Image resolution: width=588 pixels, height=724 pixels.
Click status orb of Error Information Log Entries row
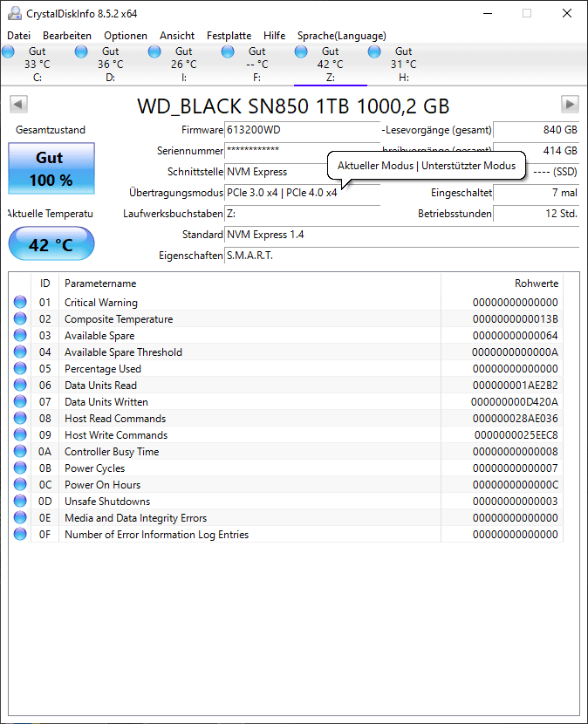pos(20,534)
